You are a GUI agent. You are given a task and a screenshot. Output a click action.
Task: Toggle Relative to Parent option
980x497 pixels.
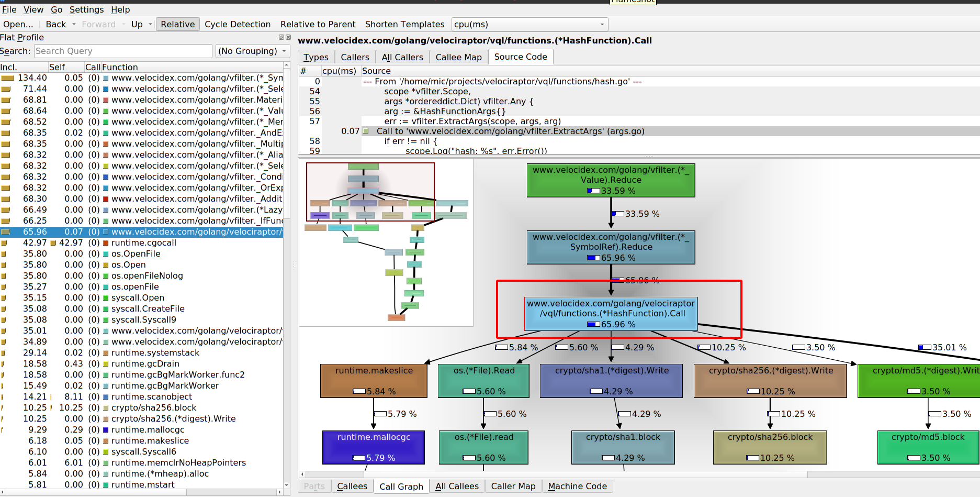(x=318, y=24)
